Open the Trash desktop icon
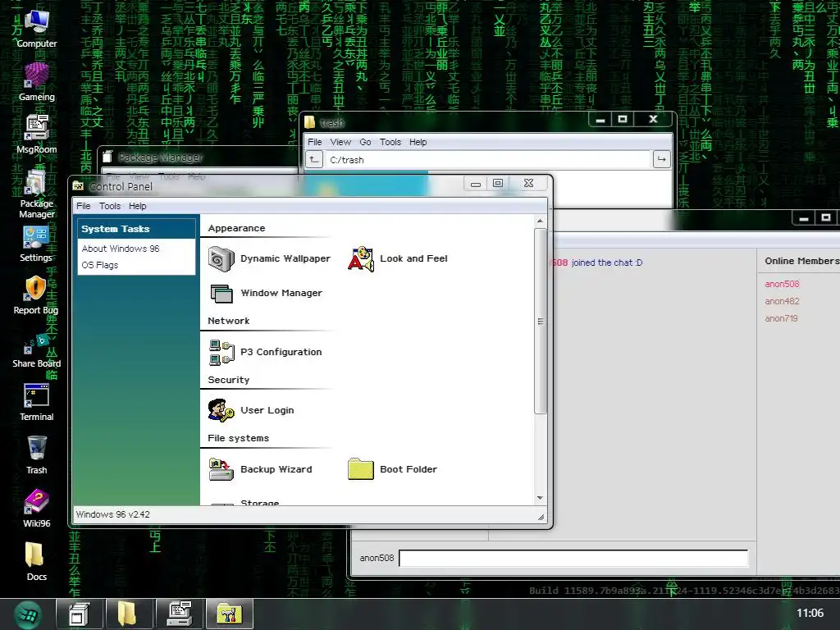Image resolution: width=840 pixels, height=630 pixels. click(36, 454)
